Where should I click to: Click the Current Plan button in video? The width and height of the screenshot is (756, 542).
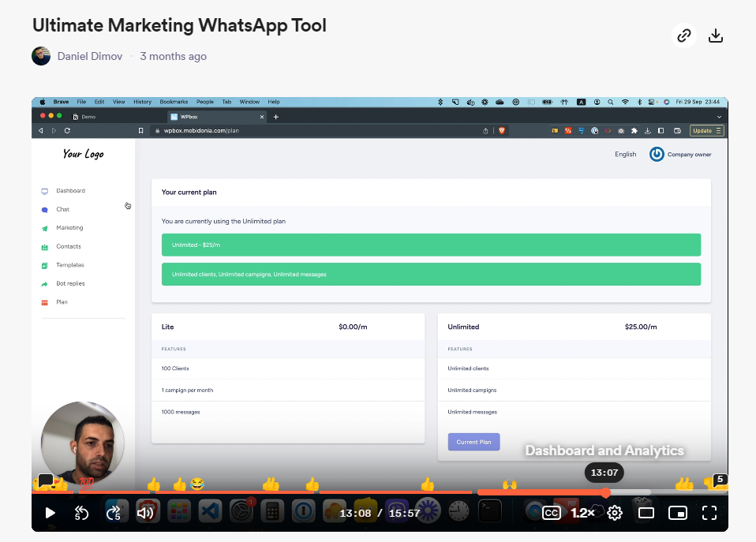click(473, 442)
